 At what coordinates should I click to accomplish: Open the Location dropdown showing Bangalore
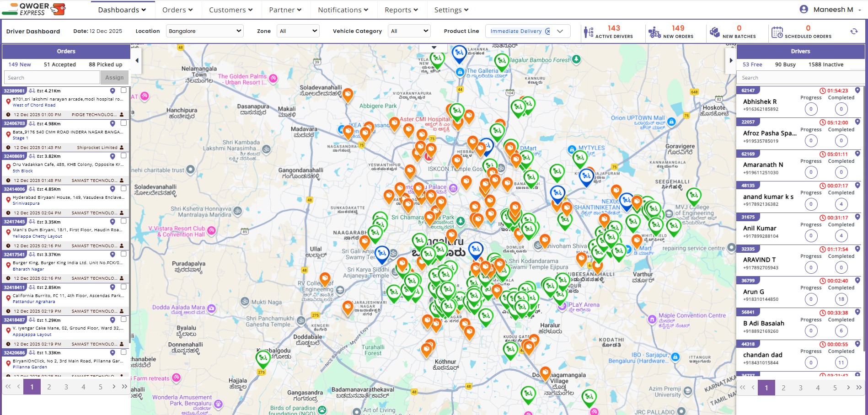click(205, 31)
